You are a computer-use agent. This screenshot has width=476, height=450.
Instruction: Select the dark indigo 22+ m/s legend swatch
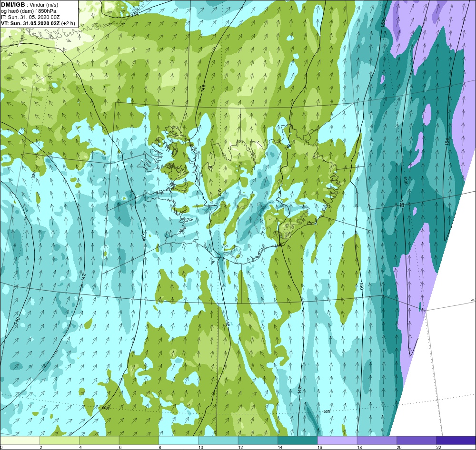click(456, 440)
